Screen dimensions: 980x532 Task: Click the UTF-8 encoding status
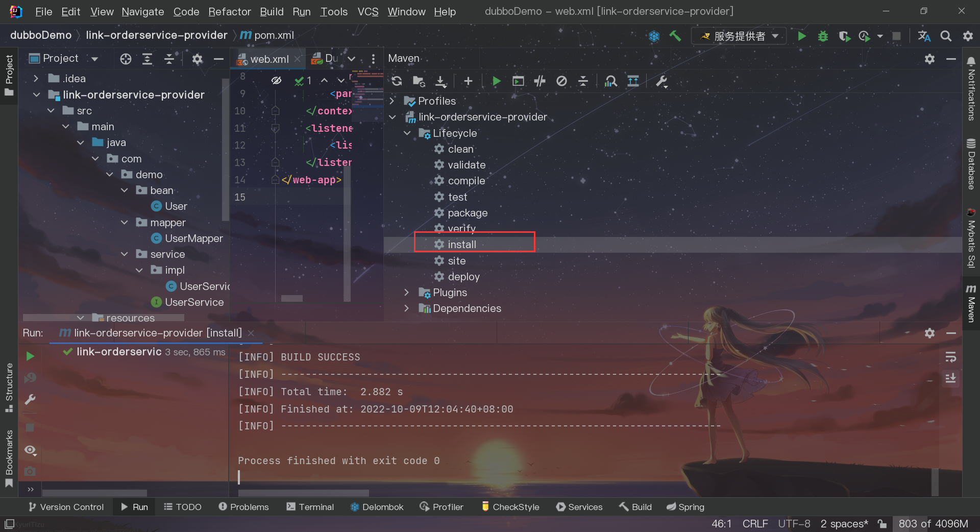click(794, 523)
